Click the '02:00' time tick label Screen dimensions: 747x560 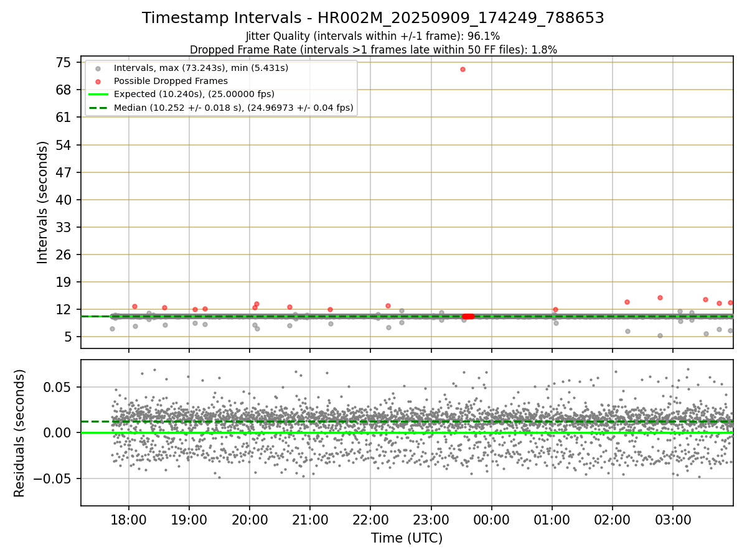613,520
